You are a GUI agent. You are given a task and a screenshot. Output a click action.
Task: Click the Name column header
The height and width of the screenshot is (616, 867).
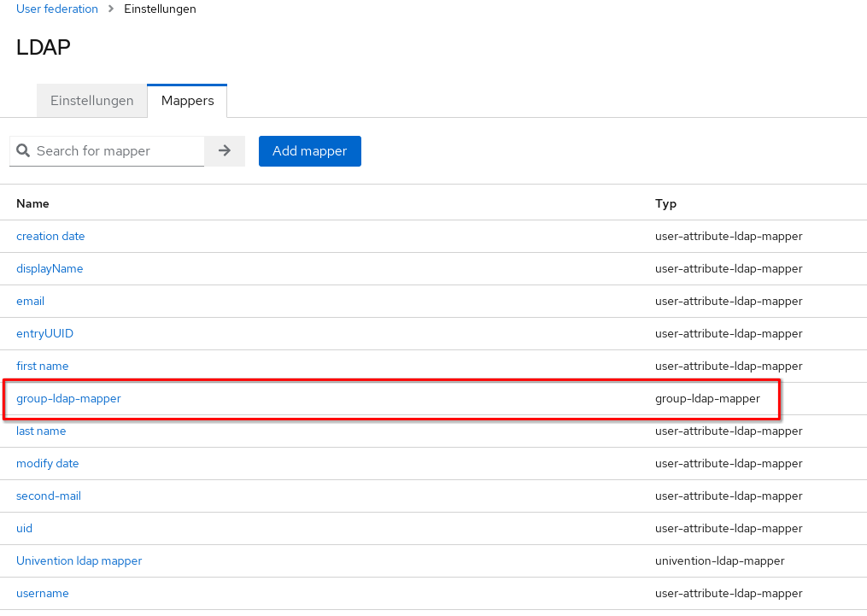coord(32,203)
